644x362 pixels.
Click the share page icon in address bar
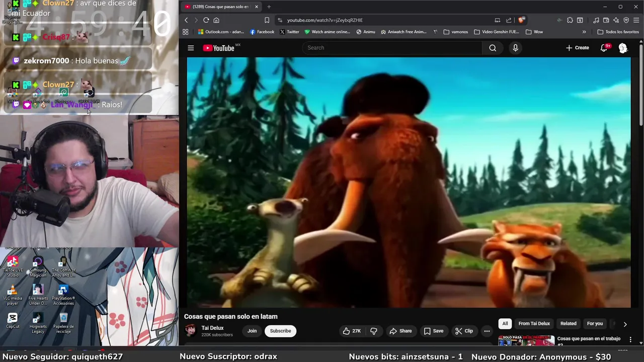tap(509, 20)
